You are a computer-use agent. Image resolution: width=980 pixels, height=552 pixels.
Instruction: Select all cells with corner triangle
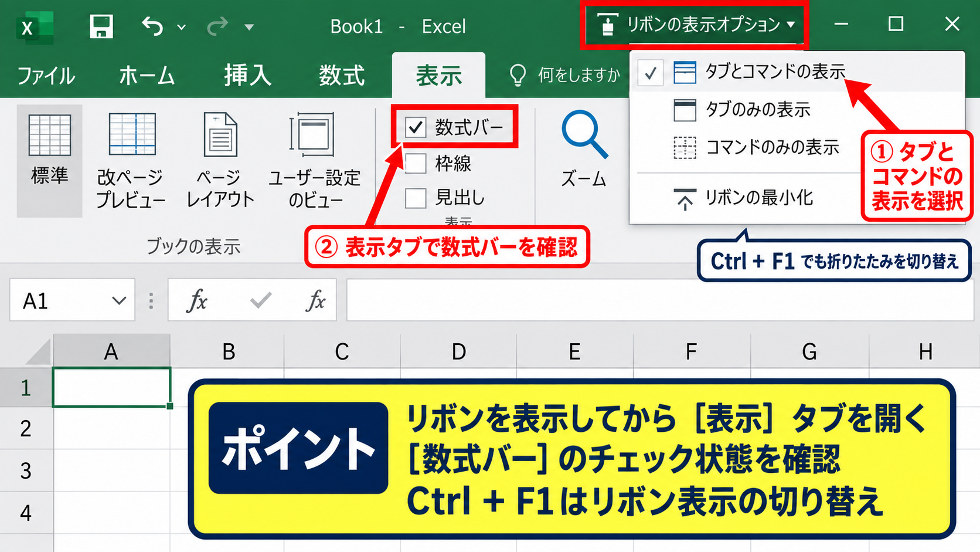point(39,353)
